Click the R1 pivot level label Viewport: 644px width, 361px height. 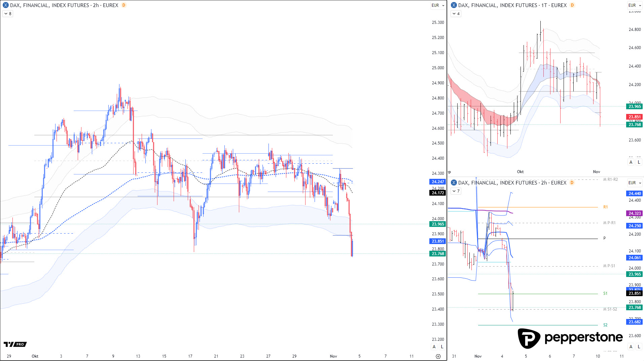[605, 207]
